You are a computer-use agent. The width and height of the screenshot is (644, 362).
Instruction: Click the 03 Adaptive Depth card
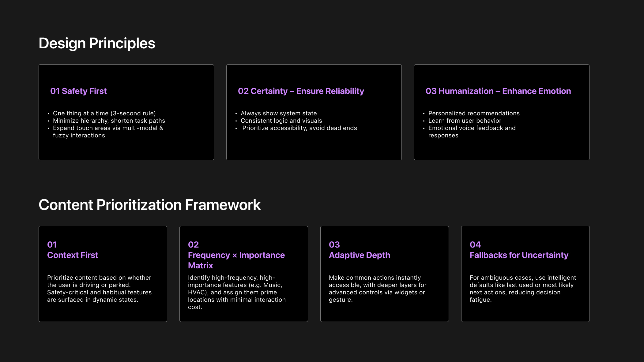tap(384, 274)
